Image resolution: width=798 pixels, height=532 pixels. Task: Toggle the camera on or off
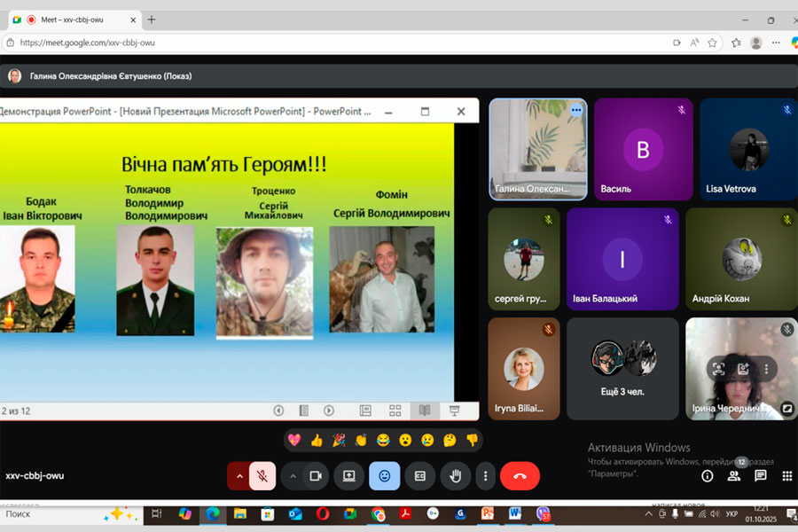(314, 476)
